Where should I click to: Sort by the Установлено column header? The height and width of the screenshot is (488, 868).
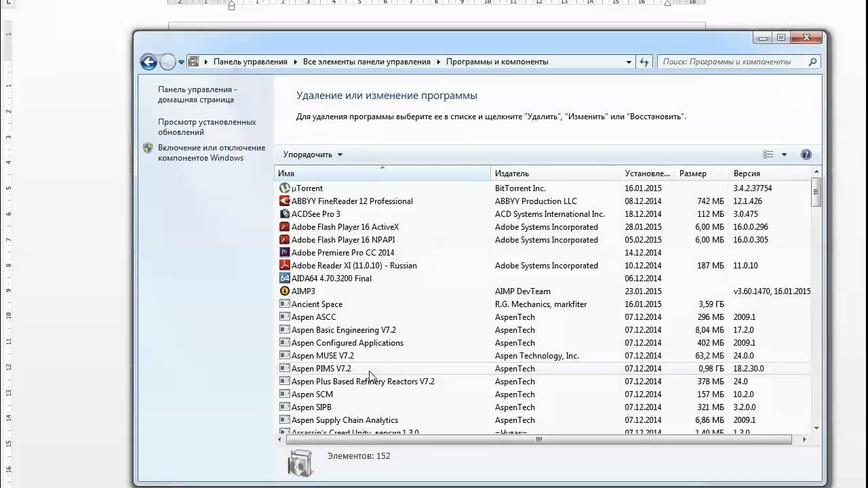pyautogui.click(x=648, y=174)
